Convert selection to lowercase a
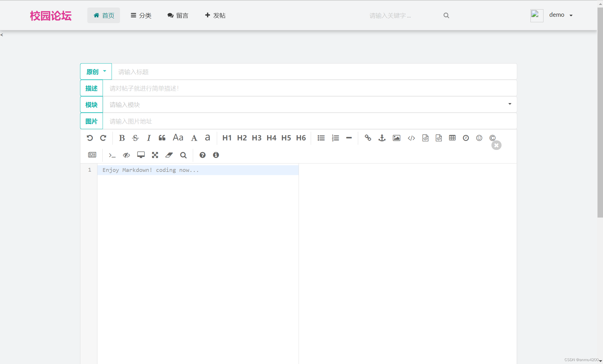This screenshot has width=603, height=364. pyautogui.click(x=207, y=138)
